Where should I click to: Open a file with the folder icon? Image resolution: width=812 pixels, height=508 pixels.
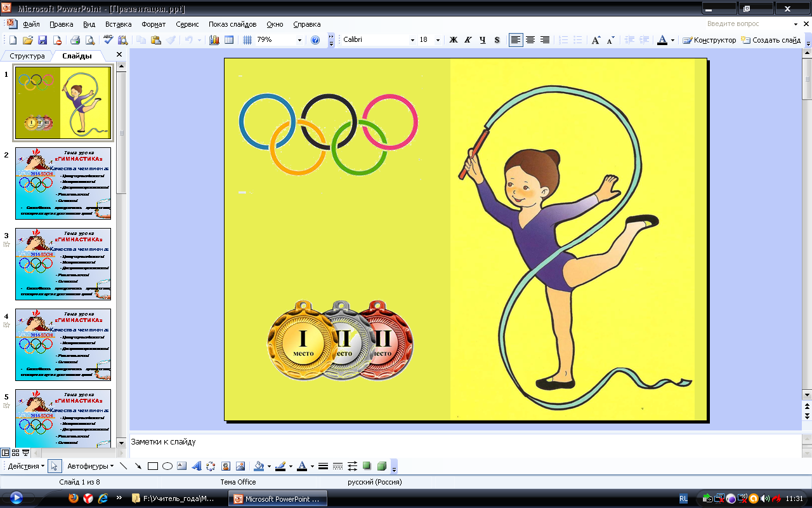27,40
